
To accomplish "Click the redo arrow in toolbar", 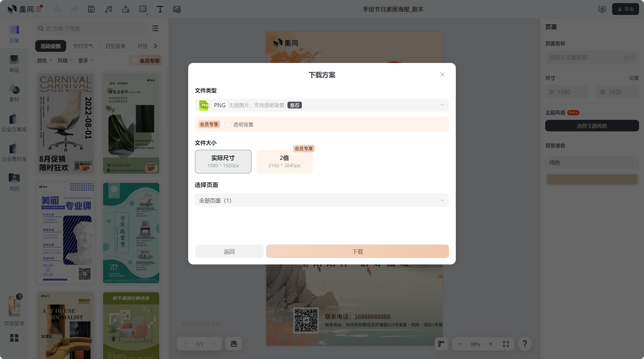I will coord(74,9).
